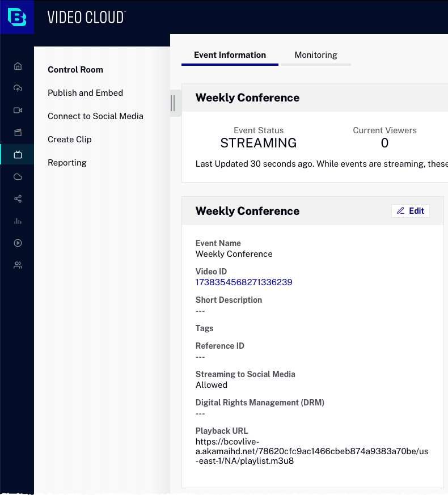Open the Audience users icon
This screenshot has width=448, height=495.
[18, 265]
